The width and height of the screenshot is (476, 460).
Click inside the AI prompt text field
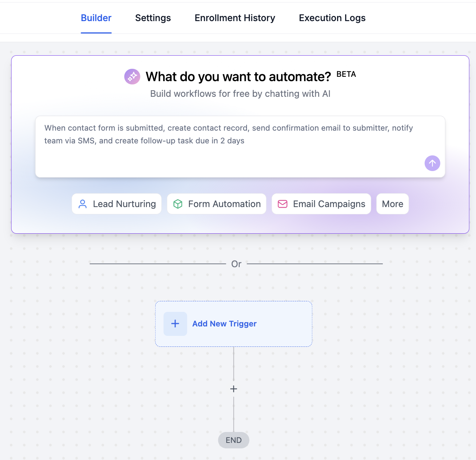click(x=240, y=146)
